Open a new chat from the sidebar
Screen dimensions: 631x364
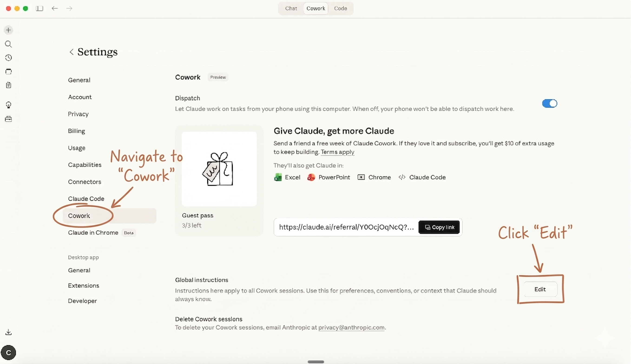(x=8, y=30)
